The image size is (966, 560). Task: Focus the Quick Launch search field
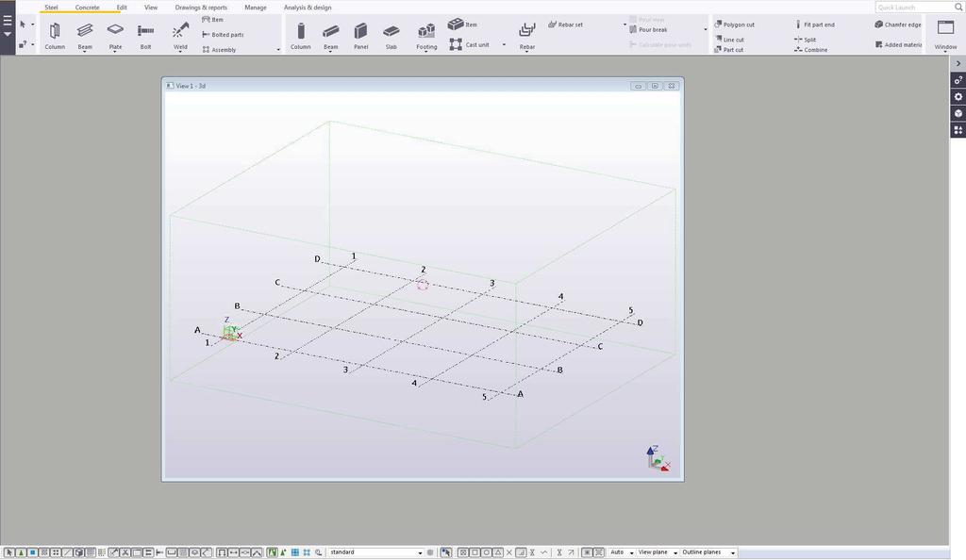click(914, 8)
